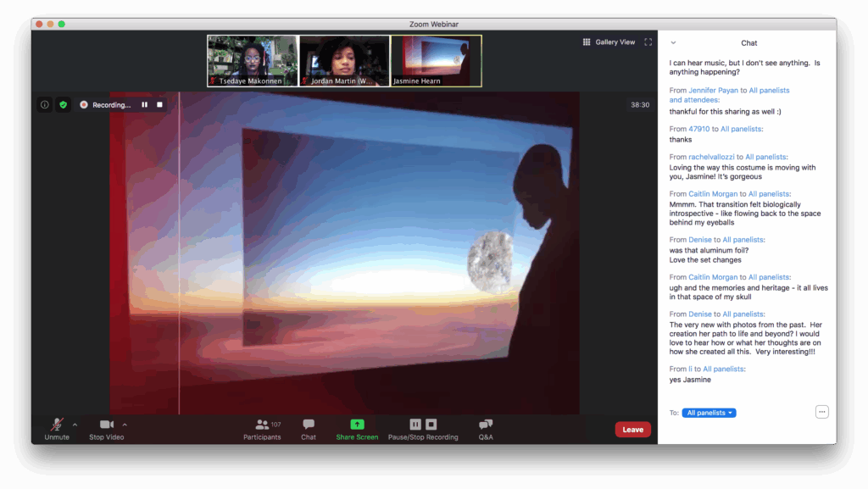This screenshot has width=868, height=489.
Task: Enter full screen mode
Action: click(x=648, y=42)
